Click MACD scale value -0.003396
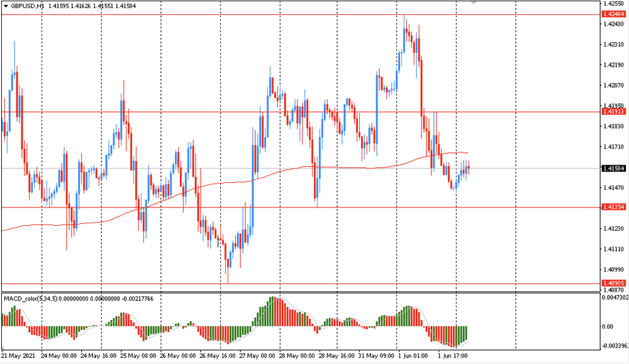Viewport: 629px width, 364px height. pos(615,346)
